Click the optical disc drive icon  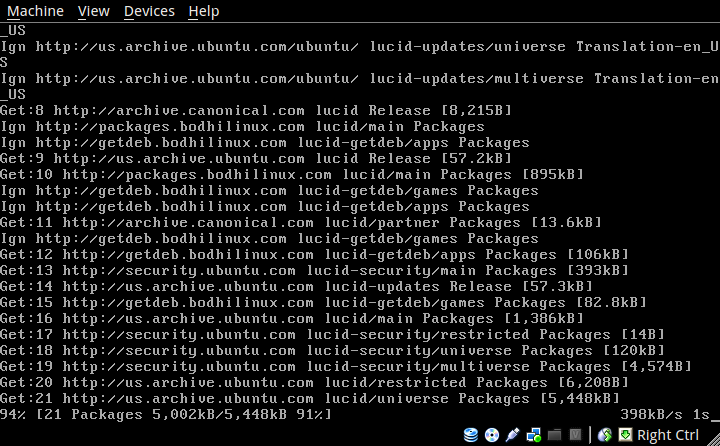tap(491, 435)
